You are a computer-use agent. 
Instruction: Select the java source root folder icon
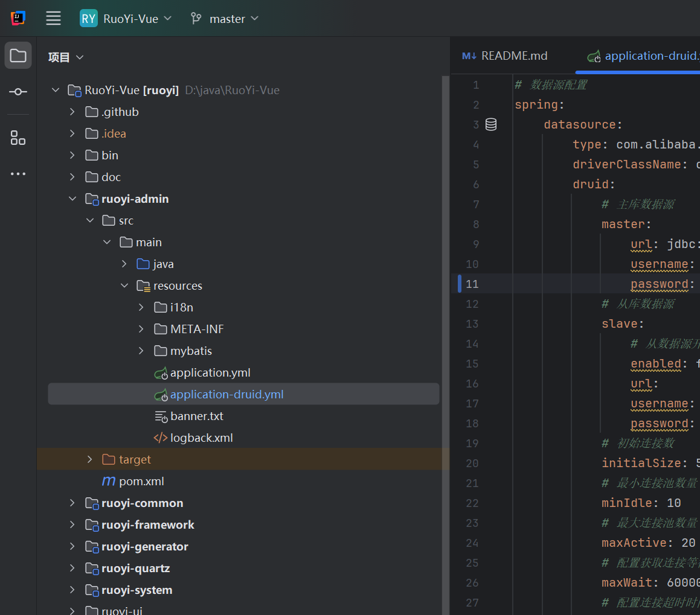pos(143,264)
